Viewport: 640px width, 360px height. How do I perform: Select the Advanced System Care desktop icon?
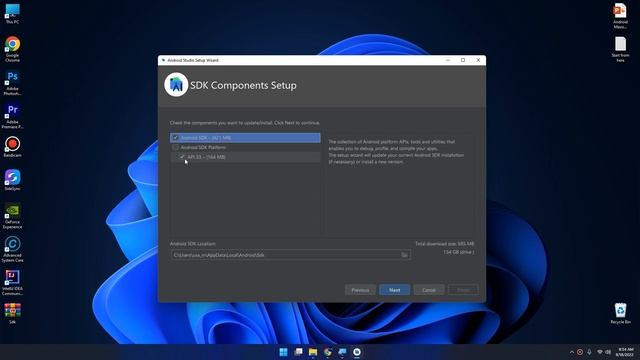coord(12,249)
